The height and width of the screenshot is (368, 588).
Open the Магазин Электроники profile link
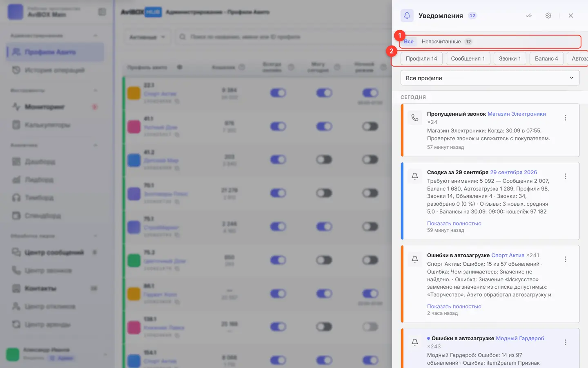point(517,114)
